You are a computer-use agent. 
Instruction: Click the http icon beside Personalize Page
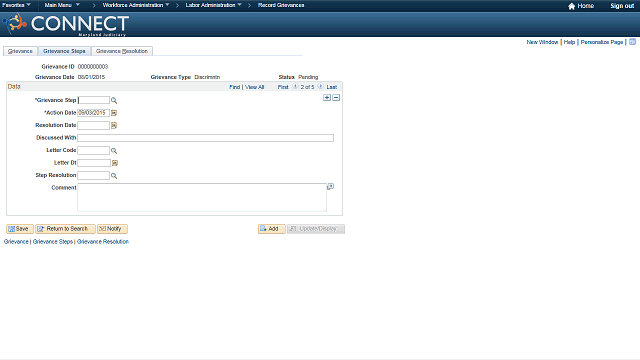click(x=632, y=42)
